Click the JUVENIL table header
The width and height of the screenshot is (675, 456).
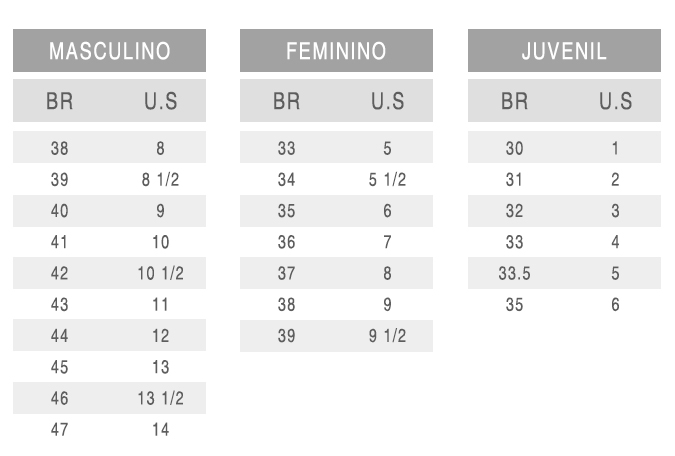pos(564,51)
